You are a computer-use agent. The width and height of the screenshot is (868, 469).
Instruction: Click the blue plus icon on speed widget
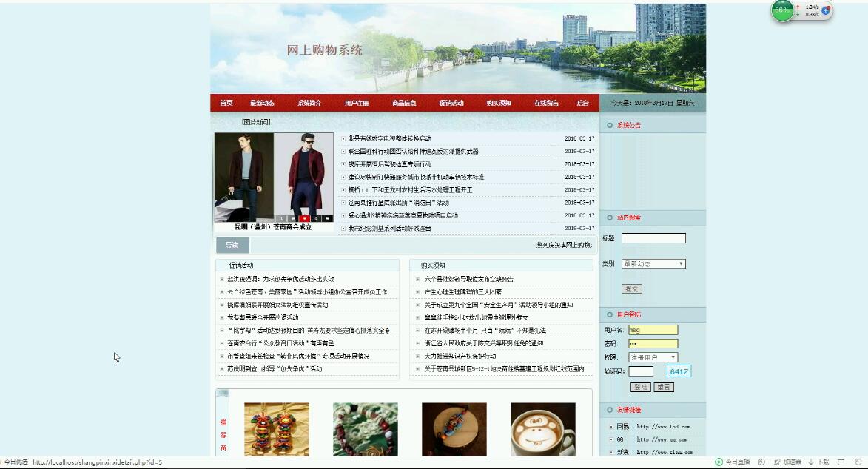click(x=825, y=10)
